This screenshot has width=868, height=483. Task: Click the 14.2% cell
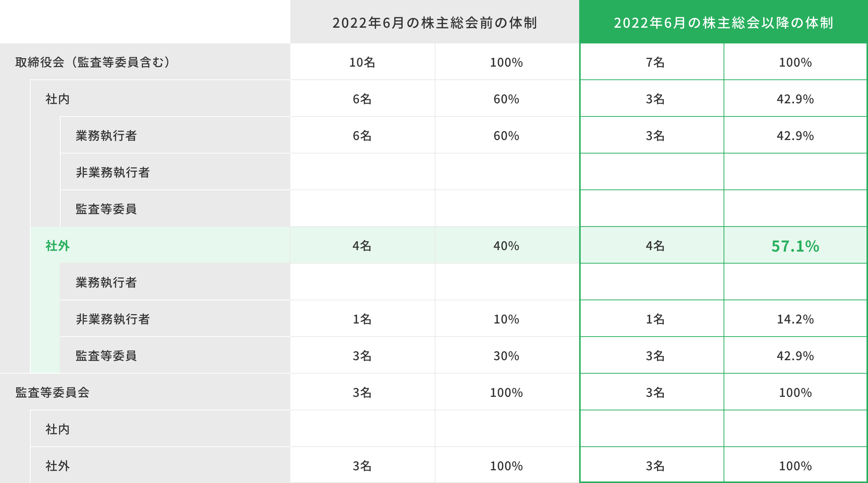(795, 319)
